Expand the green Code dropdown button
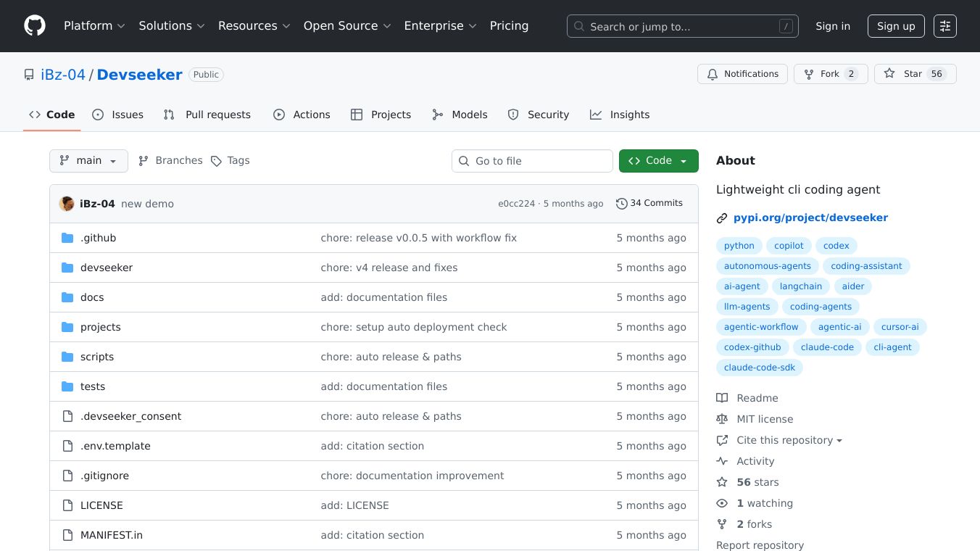Viewport: 980px width, 551px height. click(x=658, y=161)
